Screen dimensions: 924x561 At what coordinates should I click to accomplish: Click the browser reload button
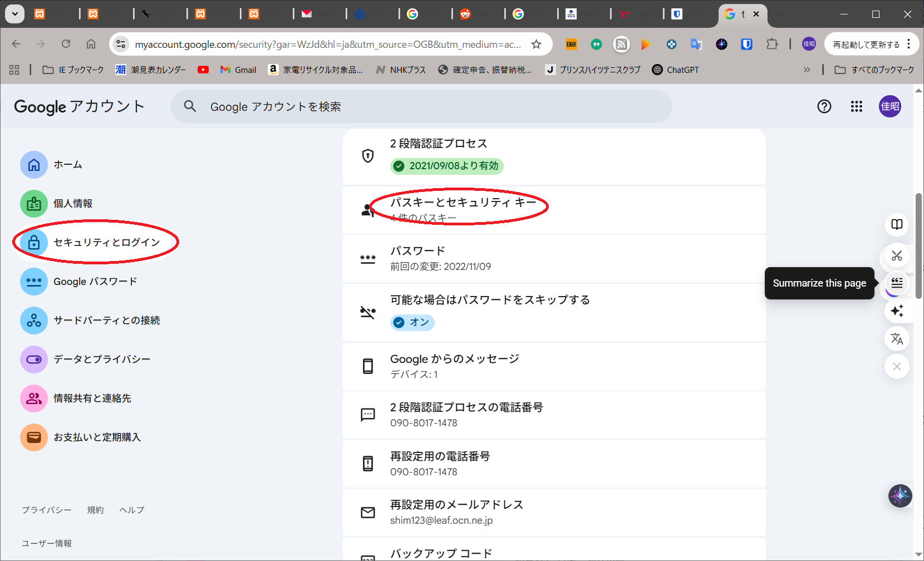(66, 45)
